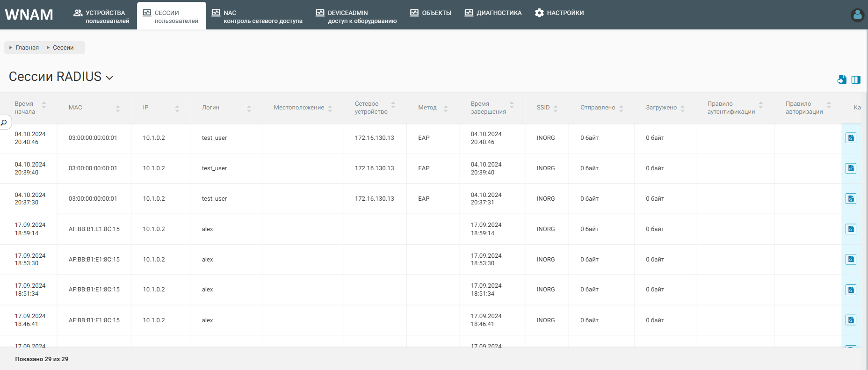Screen dimensions: 868x370
Task: Open the NAC menu tab
Action: (x=257, y=16)
